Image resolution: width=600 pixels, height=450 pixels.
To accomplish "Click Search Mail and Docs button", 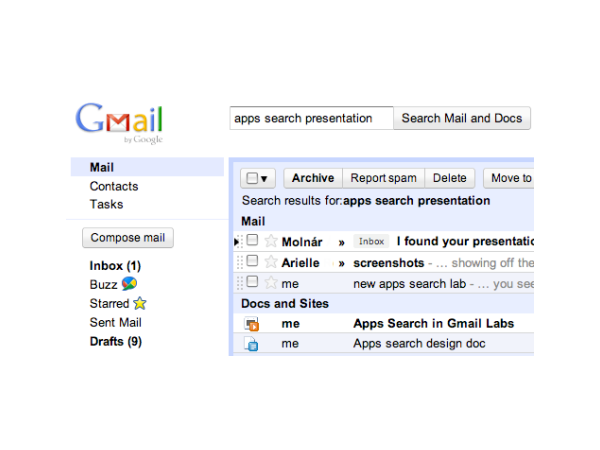I will pyautogui.click(x=462, y=118).
